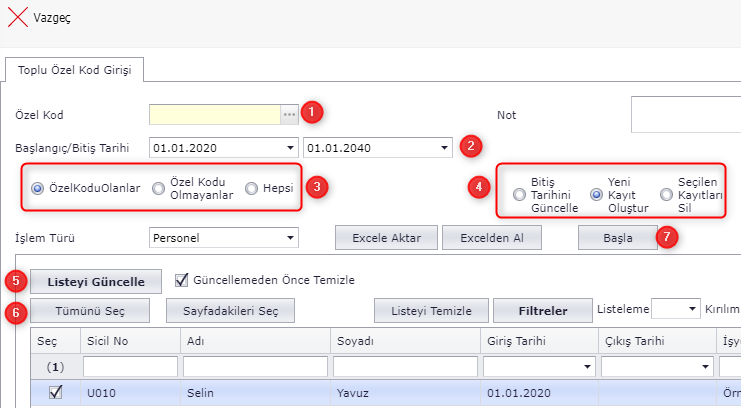
Task: Click the red X Vazgeç cancel icon
Action: tap(17, 18)
